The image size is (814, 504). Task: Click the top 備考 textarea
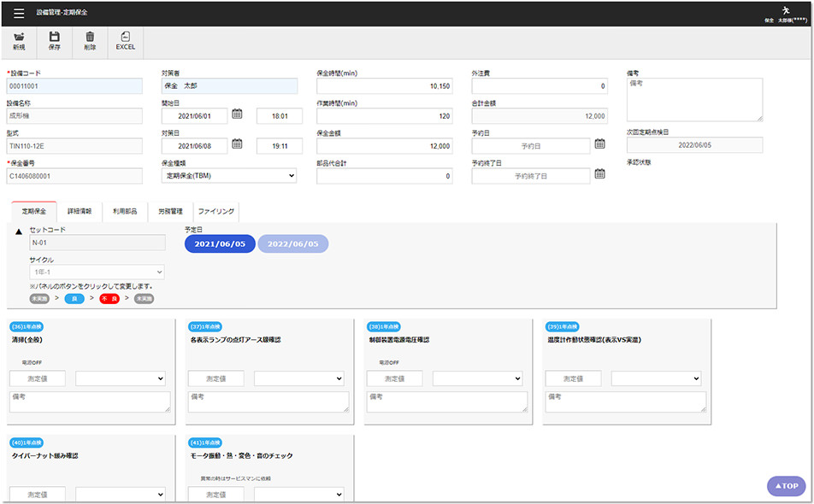(694, 100)
